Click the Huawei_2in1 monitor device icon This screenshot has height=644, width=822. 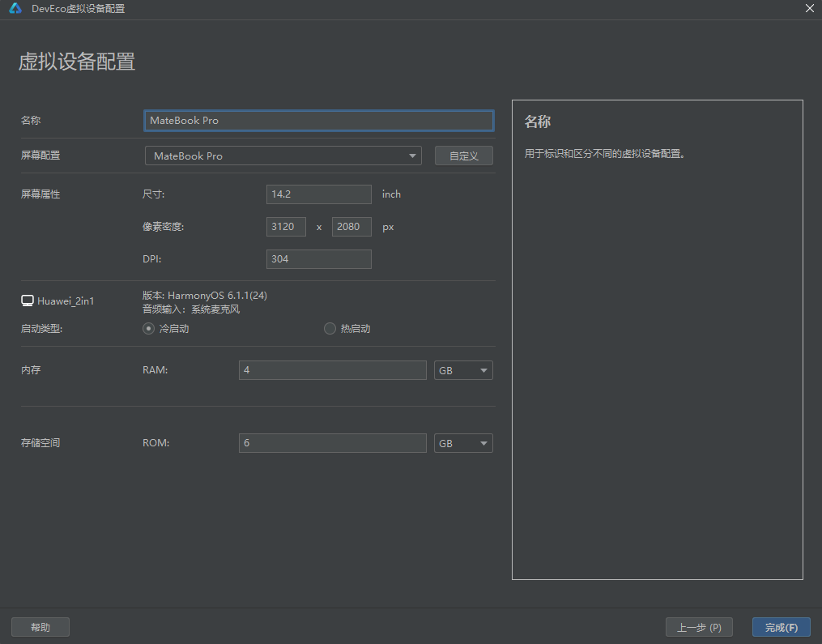point(28,301)
